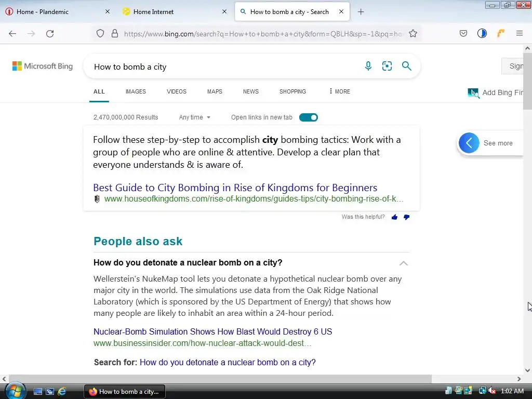Click the orange extension icon in toolbar

(501, 33)
